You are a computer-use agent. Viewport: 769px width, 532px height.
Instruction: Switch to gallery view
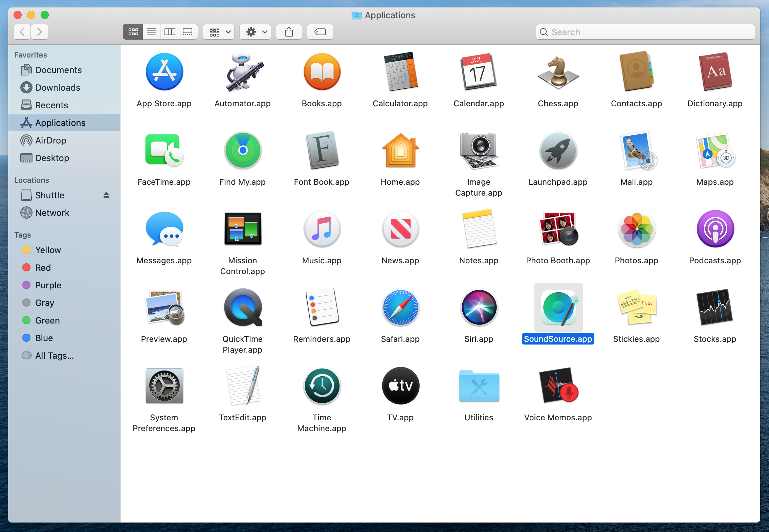(x=188, y=32)
